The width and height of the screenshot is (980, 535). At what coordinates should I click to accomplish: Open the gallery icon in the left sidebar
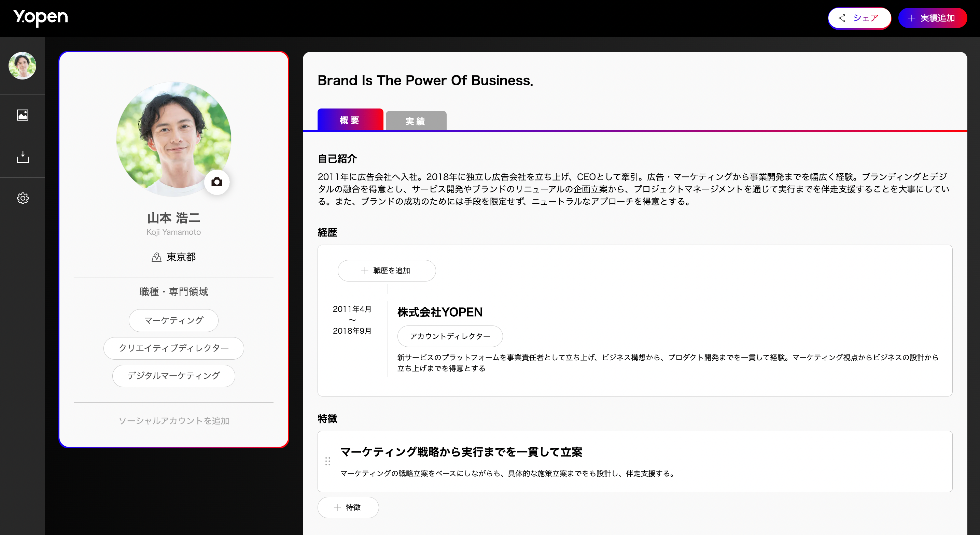coord(23,115)
